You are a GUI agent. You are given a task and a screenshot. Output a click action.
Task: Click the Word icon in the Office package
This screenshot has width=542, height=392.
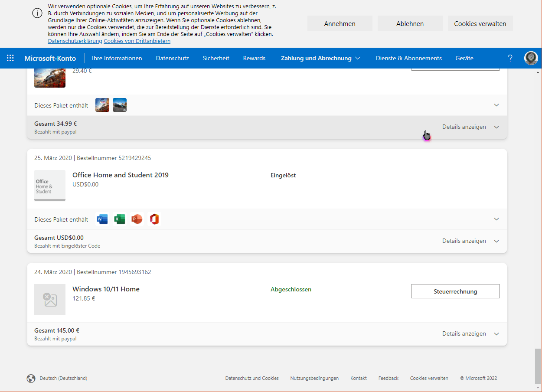tap(102, 219)
